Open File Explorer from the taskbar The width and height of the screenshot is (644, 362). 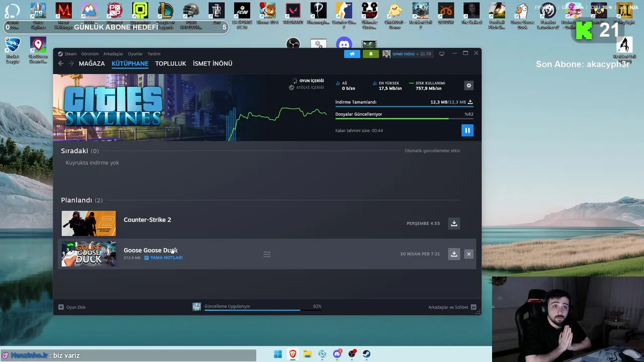pos(307,354)
